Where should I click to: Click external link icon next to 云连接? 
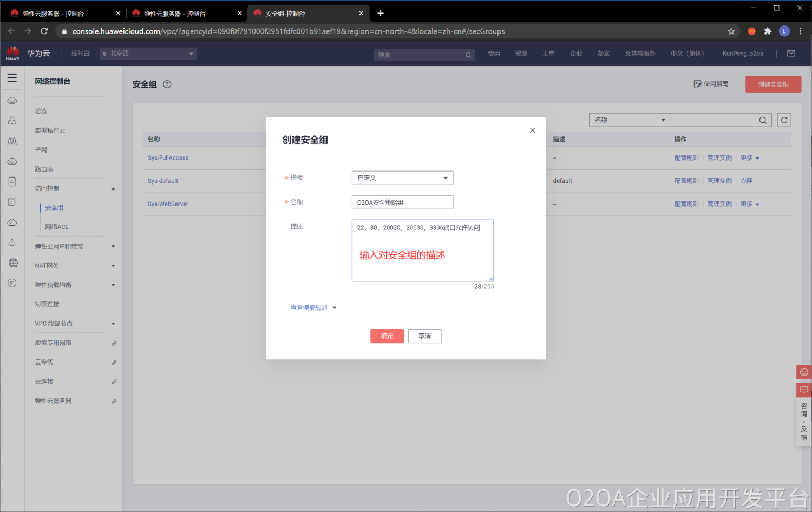[x=114, y=382]
